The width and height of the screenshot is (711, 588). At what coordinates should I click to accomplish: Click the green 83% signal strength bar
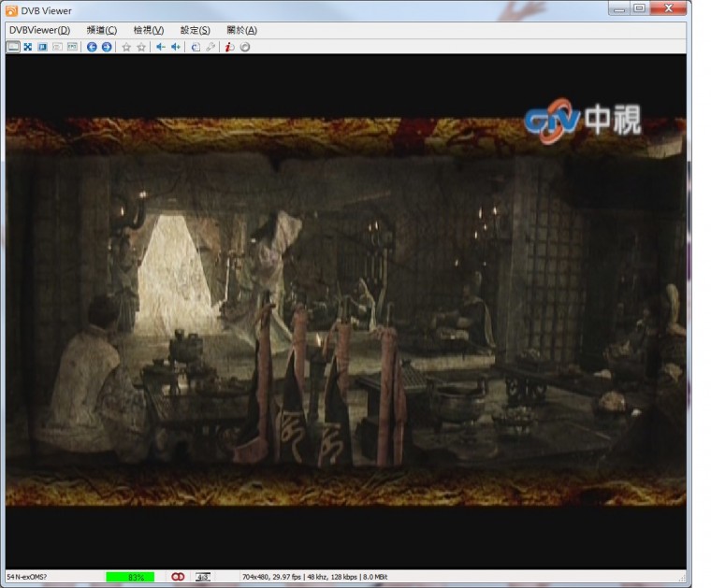click(x=130, y=577)
